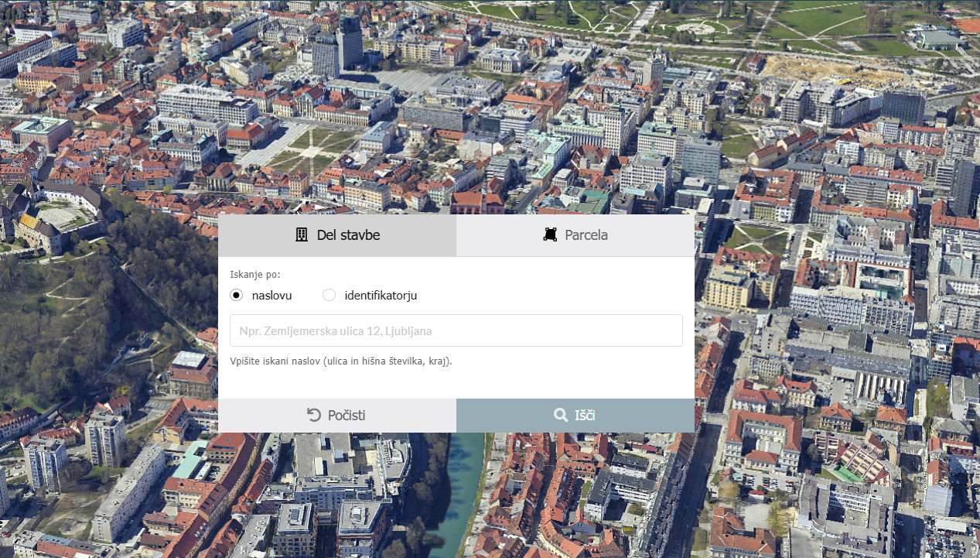Switch to the Del stavbe tab

[x=337, y=235]
